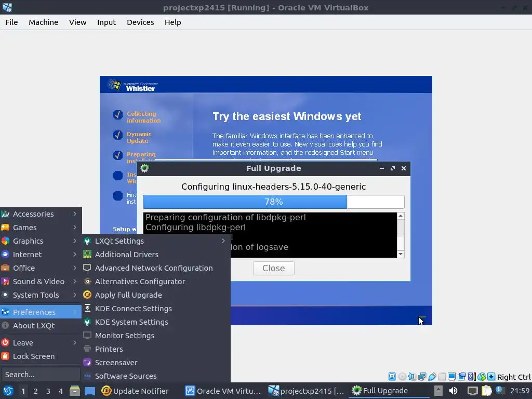Click the Close button in Full Upgrade dialog
The width and height of the screenshot is (532, 399).
click(x=273, y=268)
